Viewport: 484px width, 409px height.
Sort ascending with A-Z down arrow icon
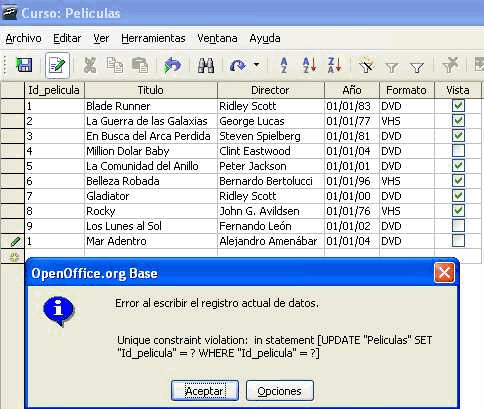tap(309, 65)
